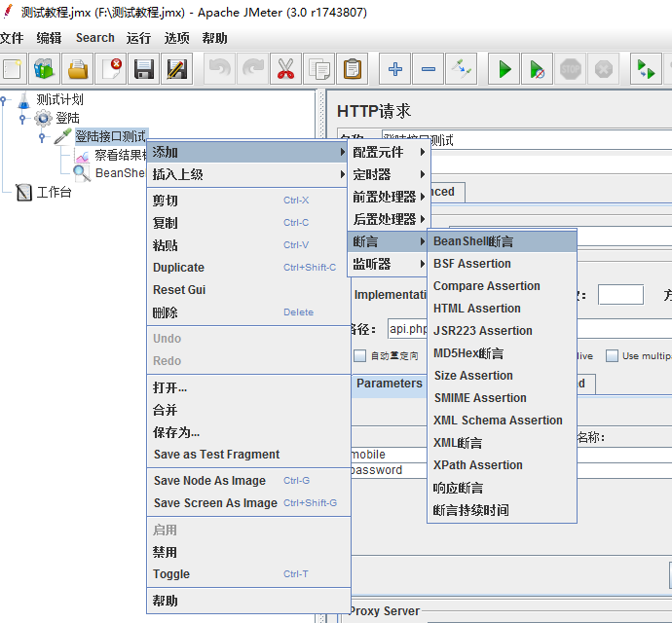The width and height of the screenshot is (672, 623).
Task: Click the Save floppy disk icon
Action: tap(143, 68)
